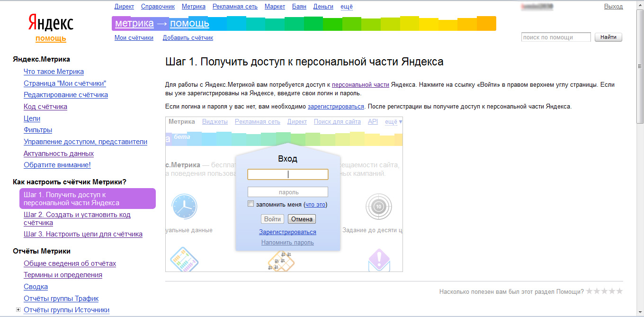Open Фильтры sidebar link
The image size is (644, 317).
(x=38, y=130)
